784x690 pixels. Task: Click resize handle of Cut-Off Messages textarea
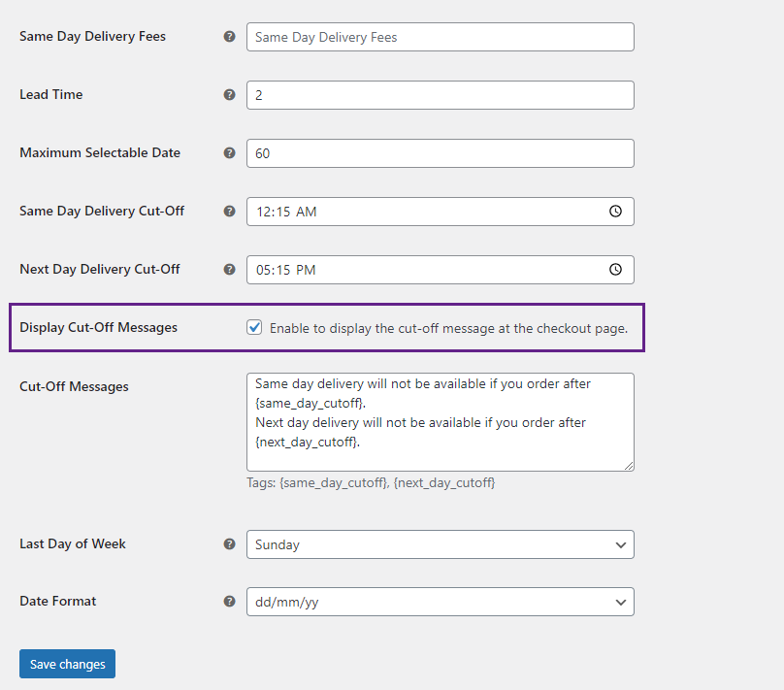point(629,466)
